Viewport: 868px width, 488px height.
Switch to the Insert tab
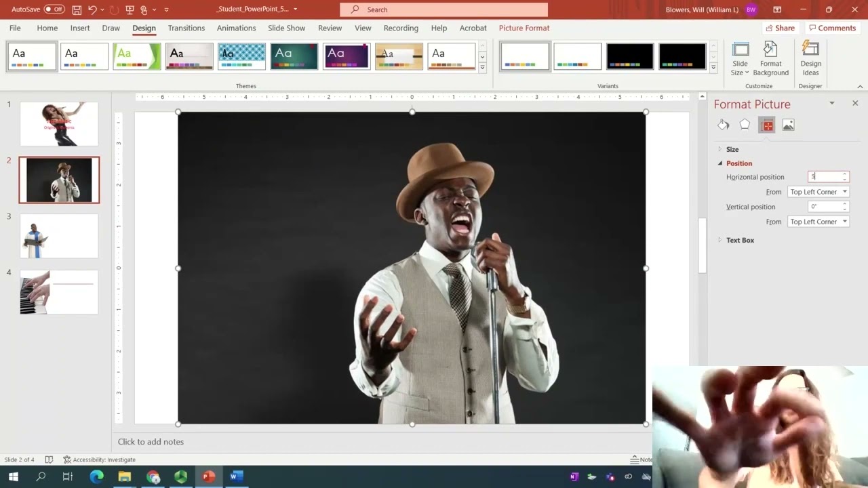80,28
